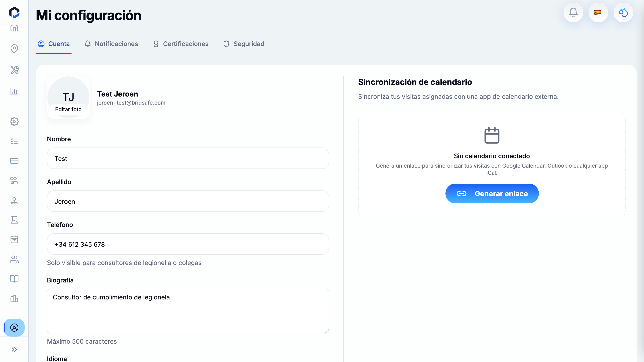644x362 pixels.
Task: Open the location pin sidebar icon
Action: pyautogui.click(x=14, y=48)
